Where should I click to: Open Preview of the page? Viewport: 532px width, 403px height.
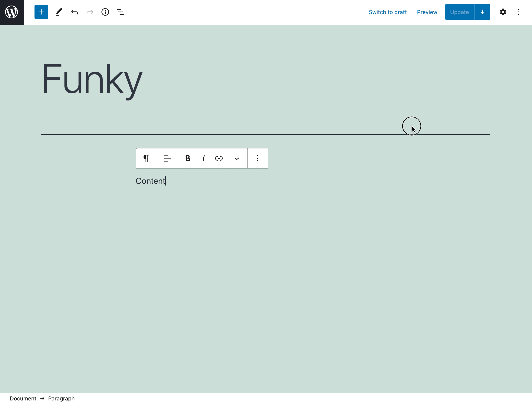pos(427,12)
